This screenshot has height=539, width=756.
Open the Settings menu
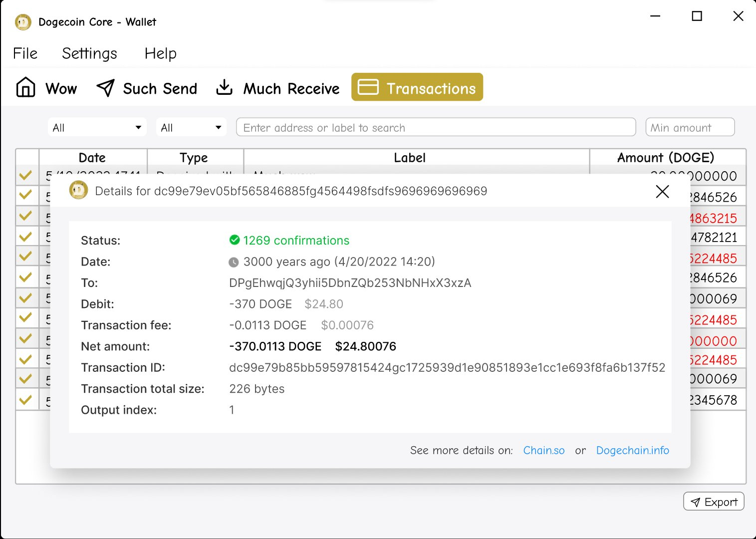89,53
